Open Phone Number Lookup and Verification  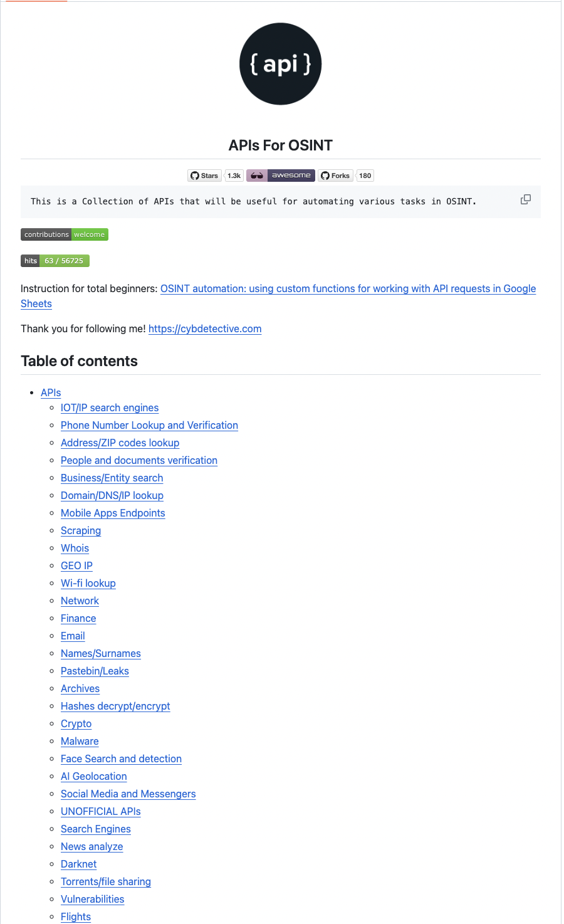pyautogui.click(x=149, y=425)
